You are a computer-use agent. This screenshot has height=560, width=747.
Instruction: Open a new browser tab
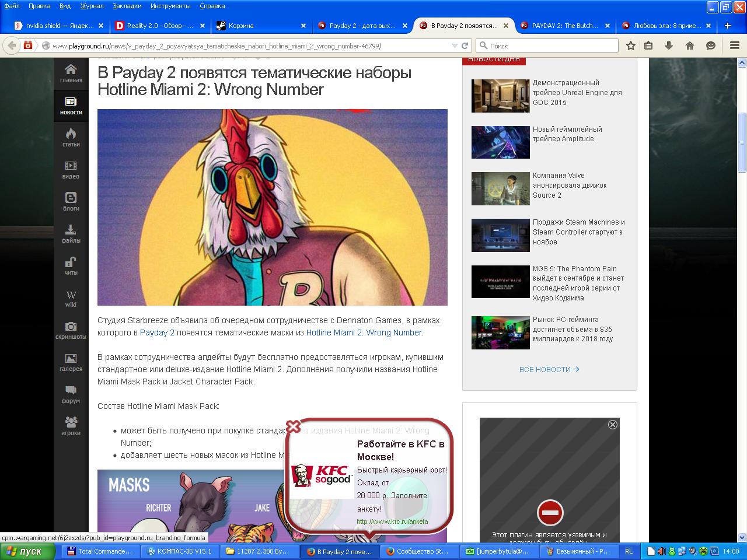[728, 26]
